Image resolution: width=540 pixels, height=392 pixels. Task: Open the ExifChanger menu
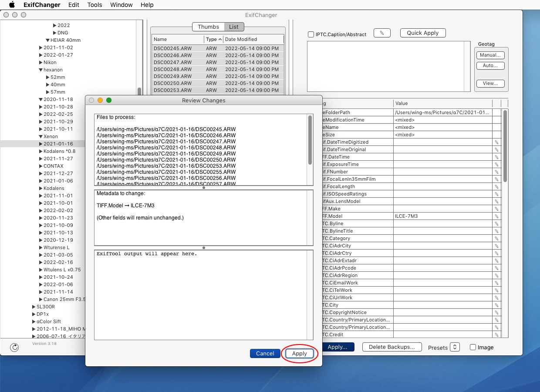(42, 5)
